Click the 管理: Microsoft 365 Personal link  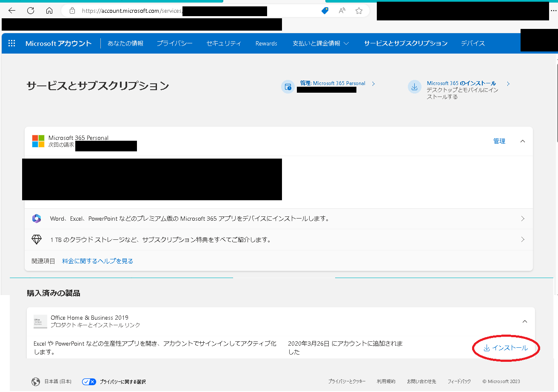point(333,83)
